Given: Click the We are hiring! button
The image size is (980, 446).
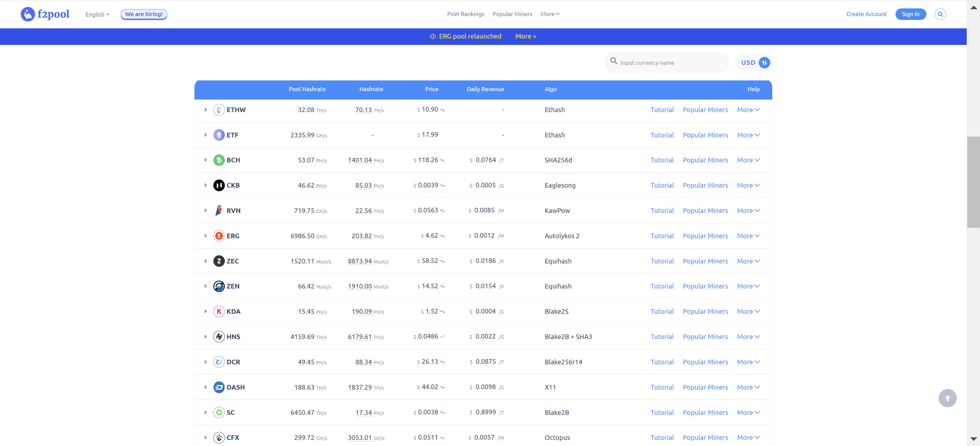Looking at the screenshot, I should 144,14.
